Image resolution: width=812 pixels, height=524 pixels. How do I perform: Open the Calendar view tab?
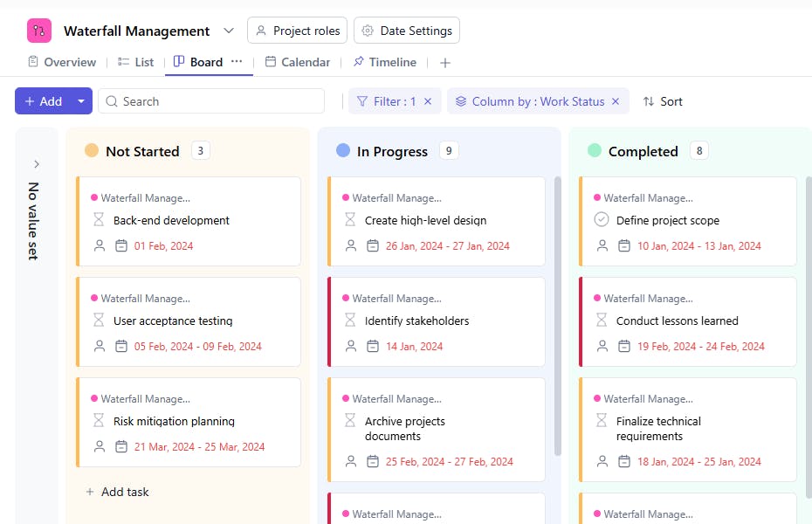(297, 62)
